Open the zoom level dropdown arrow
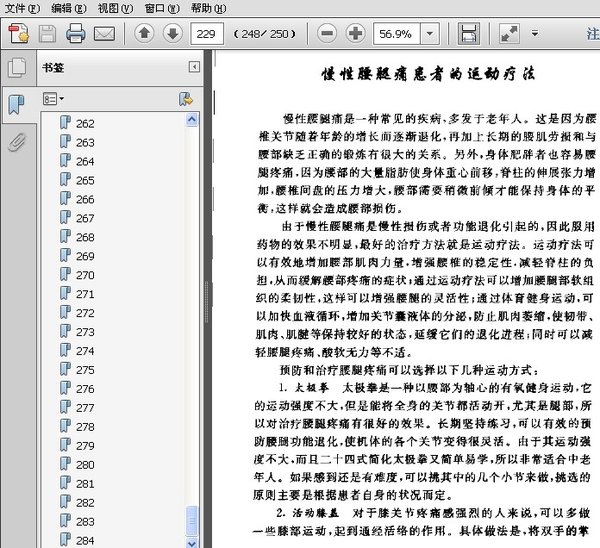This screenshot has width=600, height=548. click(x=430, y=34)
